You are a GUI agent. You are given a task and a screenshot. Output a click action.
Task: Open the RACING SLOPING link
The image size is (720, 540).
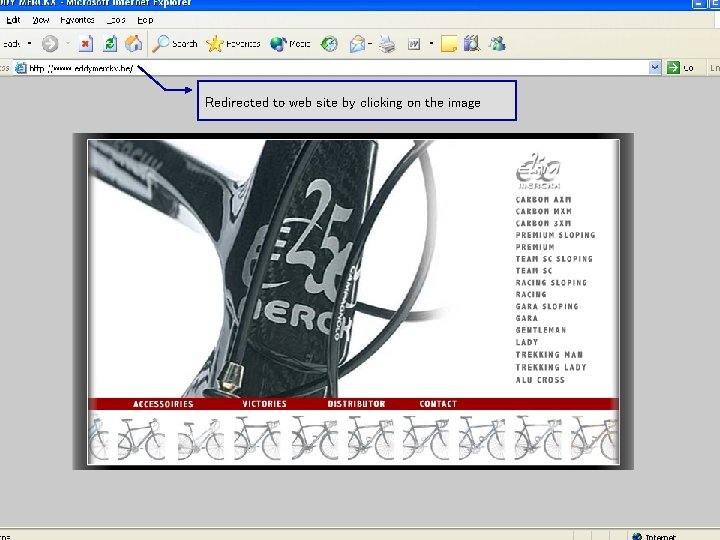point(551,283)
